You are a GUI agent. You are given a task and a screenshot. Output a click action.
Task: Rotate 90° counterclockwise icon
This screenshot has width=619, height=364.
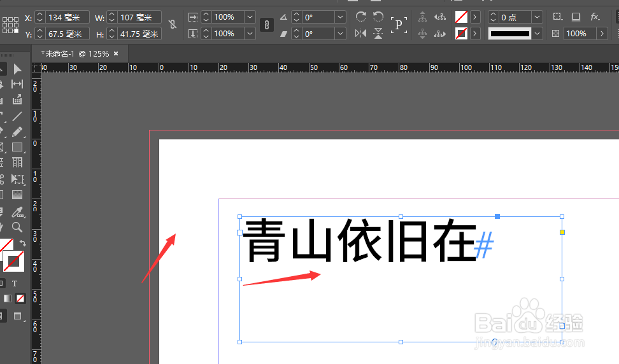coord(378,17)
